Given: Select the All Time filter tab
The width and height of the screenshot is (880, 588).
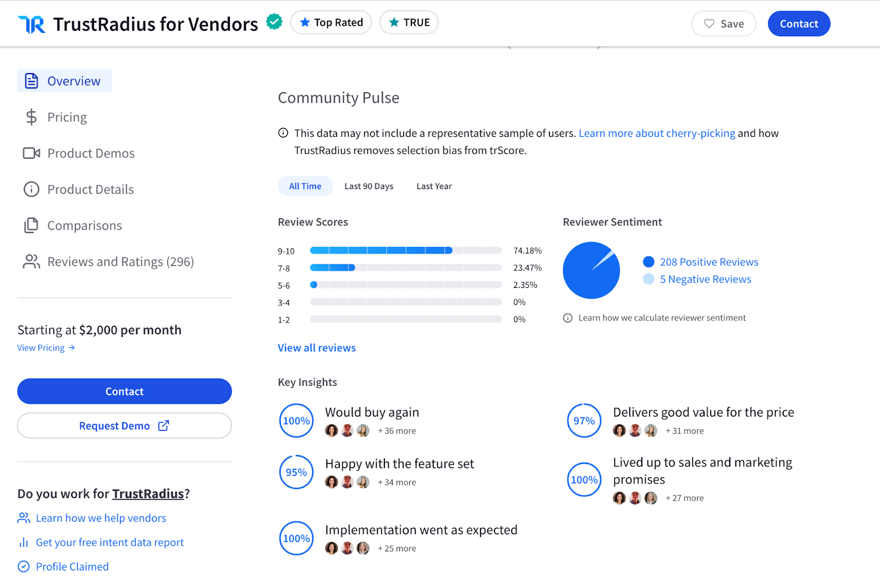Looking at the screenshot, I should coord(305,186).
